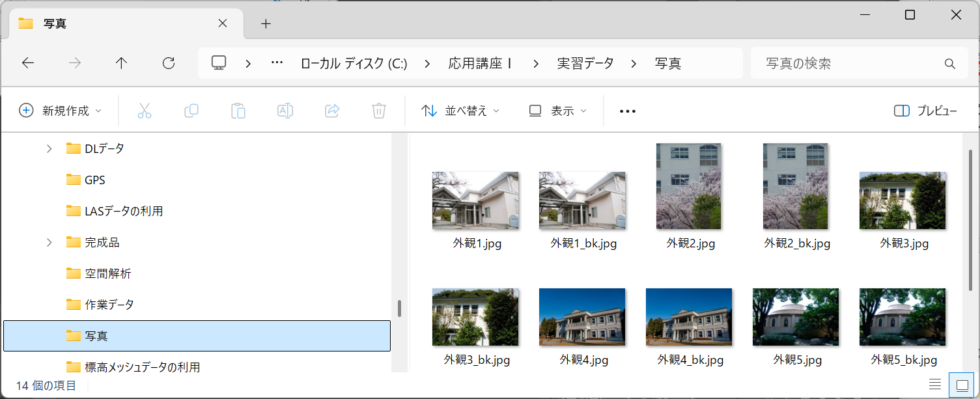Switch to large thumbnails view layout

pyautogui.click(x=962, y=385)
